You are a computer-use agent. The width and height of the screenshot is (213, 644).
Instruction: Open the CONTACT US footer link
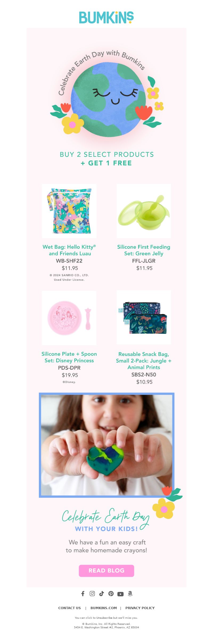69,608
